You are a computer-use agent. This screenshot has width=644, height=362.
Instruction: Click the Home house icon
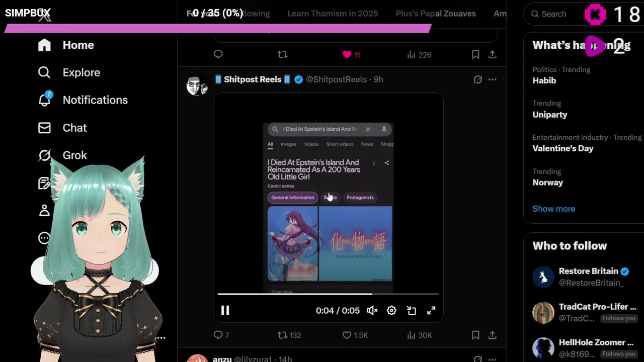(44, 45)
